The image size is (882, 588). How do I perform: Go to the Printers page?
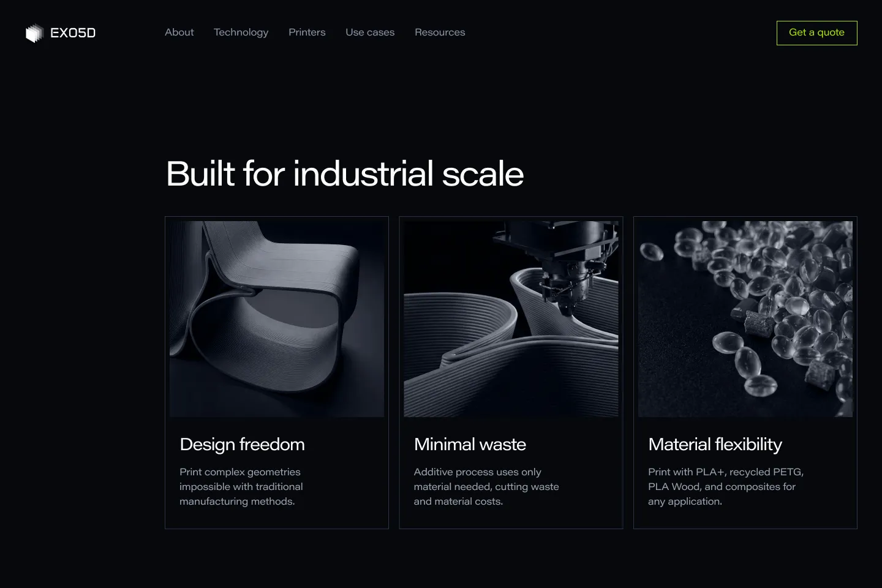pos(307,32)
